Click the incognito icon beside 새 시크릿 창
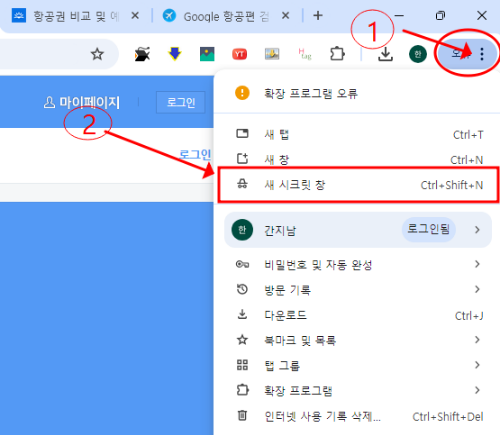Viewport: 500px width, 435px height. click(242, 184)
